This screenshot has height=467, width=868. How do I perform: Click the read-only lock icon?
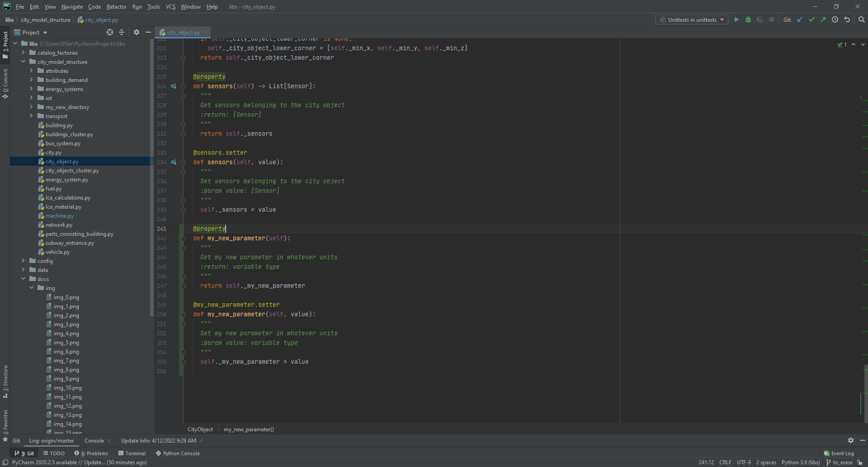(x=859, y=462)
